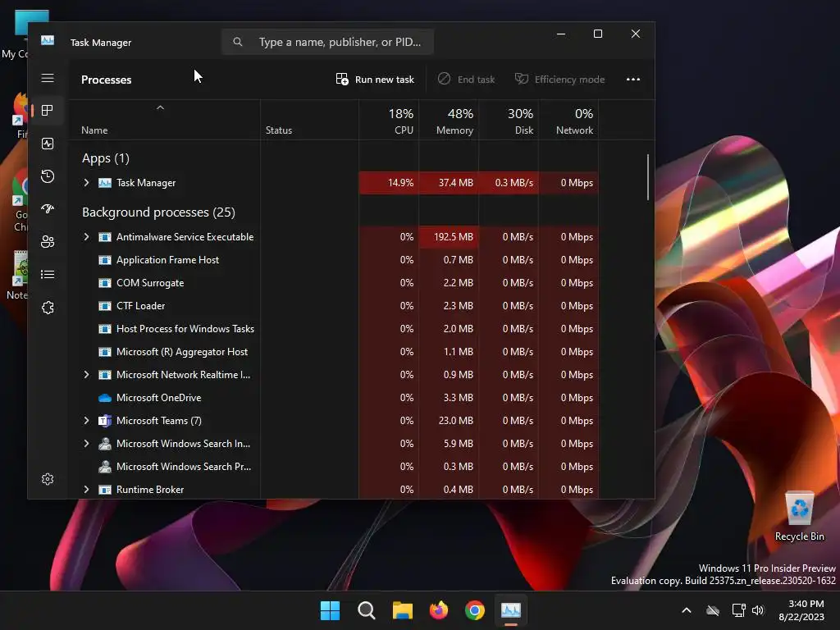The width and height of the screenshot is (840, 630).
Task: Click the Microsoft Windows Search Pr... icon
Action: coord(105,467)
